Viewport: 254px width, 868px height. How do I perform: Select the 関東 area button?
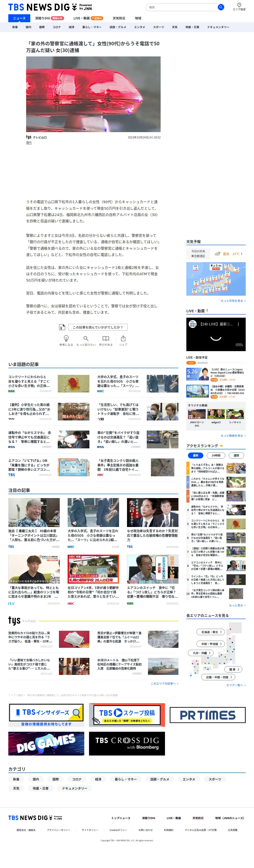click(x=233, y=670)
